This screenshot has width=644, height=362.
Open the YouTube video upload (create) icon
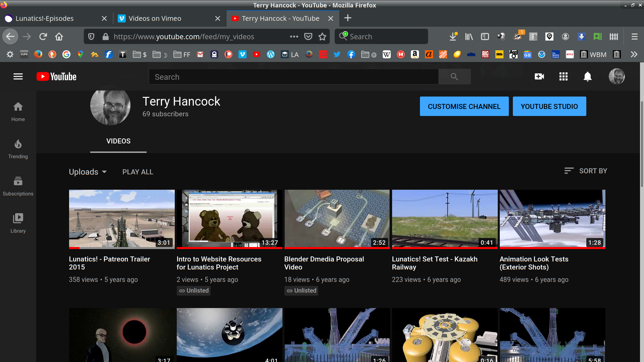pyautogui.click(x=539, y=76)
